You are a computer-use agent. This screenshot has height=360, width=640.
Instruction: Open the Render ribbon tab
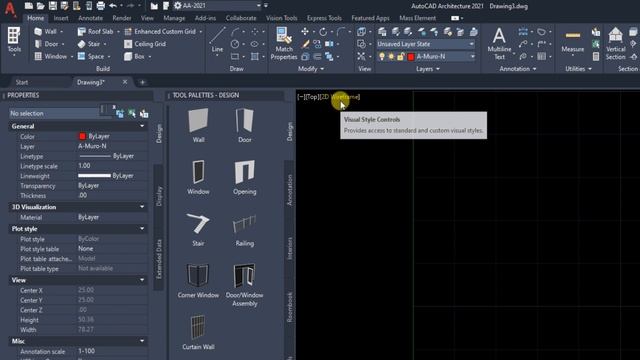pyautogui.click(x=122, y=18)
